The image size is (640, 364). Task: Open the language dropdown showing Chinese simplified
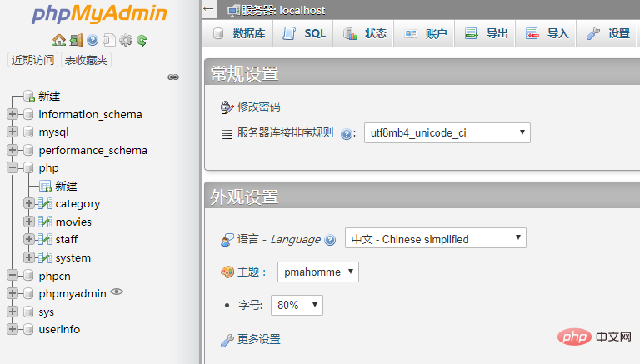point(436,238)
